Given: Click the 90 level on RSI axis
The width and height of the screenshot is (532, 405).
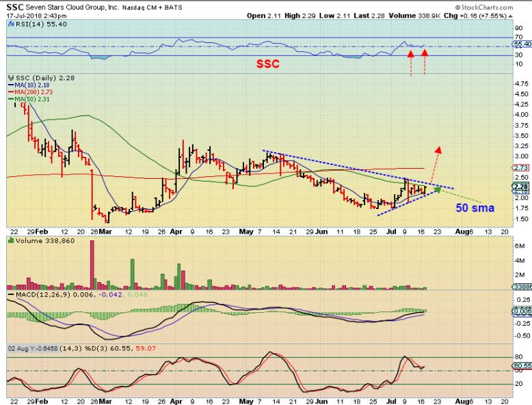Looking at the screenshot, I should point(519,28).
